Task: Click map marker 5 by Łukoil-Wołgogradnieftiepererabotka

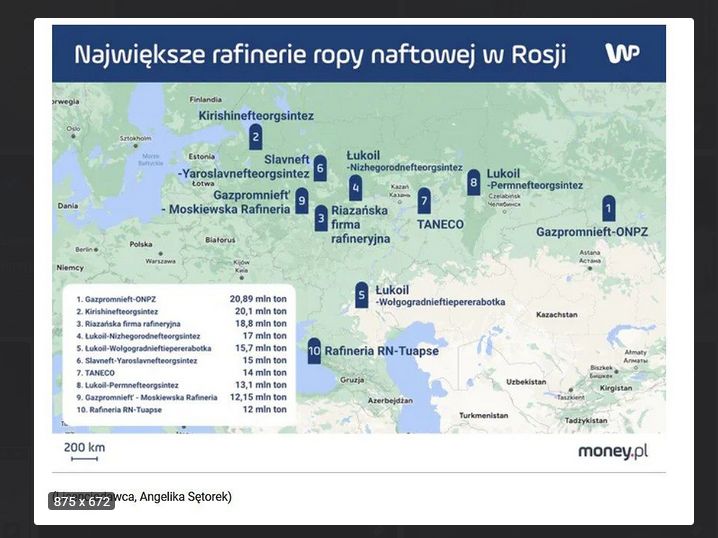Action: point(361,295)
